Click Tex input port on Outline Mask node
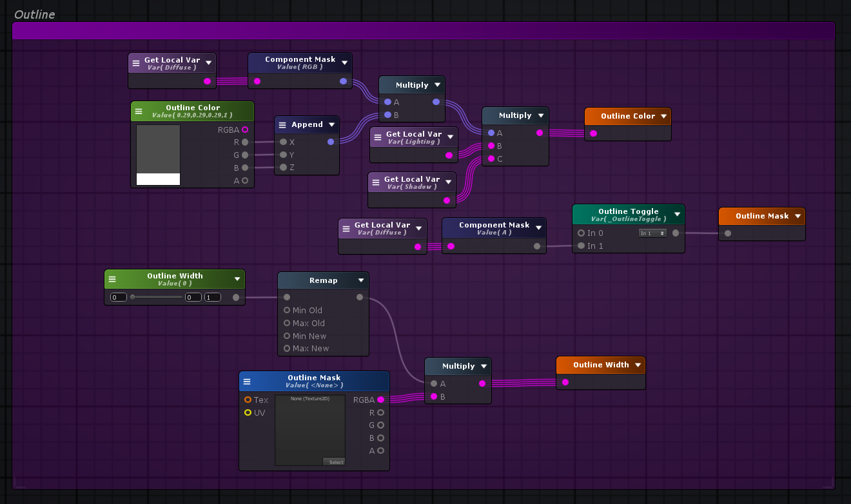 [248, 400]
